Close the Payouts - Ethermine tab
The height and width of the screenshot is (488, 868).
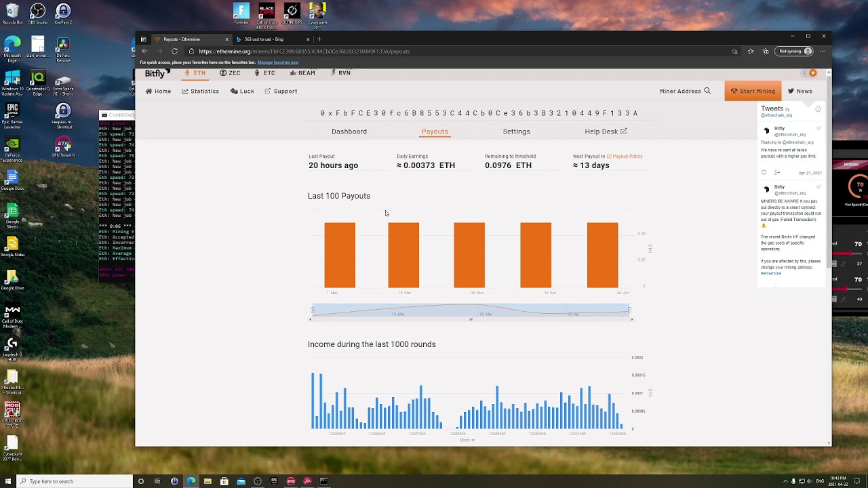tap(226, 39)
